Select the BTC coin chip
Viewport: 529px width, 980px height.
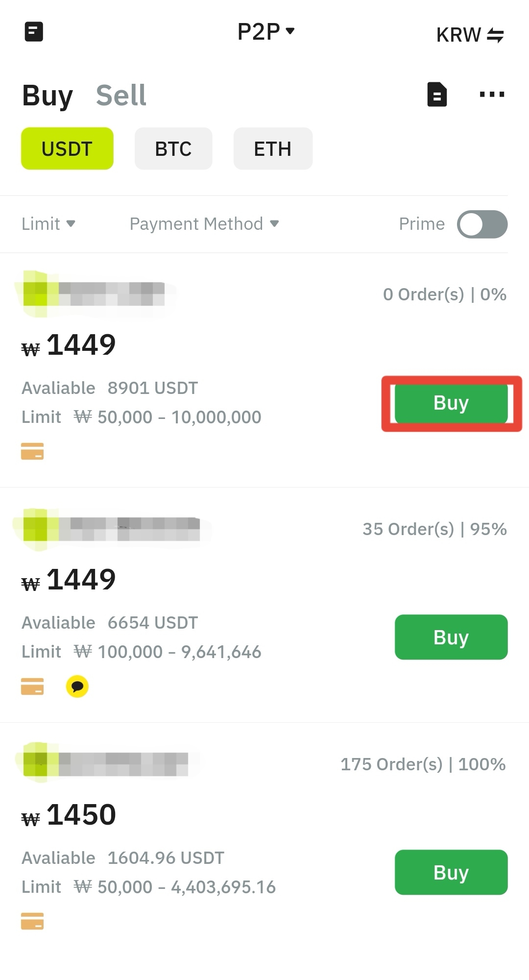[173, 148]
